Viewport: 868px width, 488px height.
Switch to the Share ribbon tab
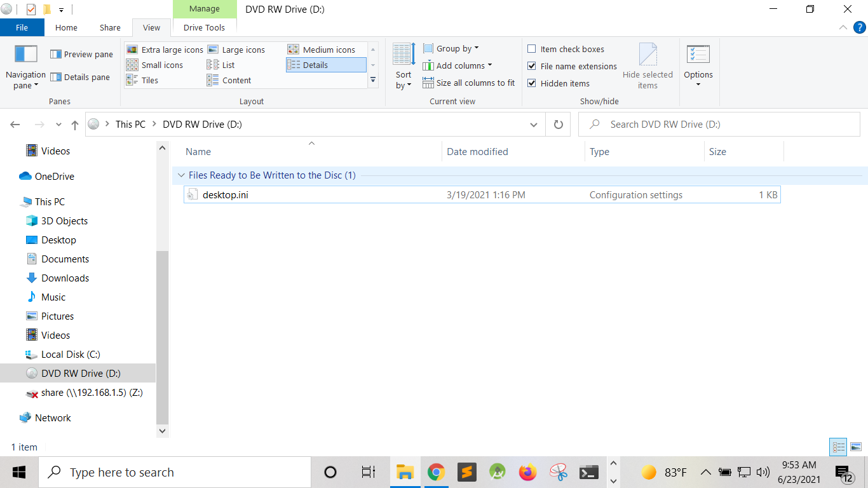110,27
